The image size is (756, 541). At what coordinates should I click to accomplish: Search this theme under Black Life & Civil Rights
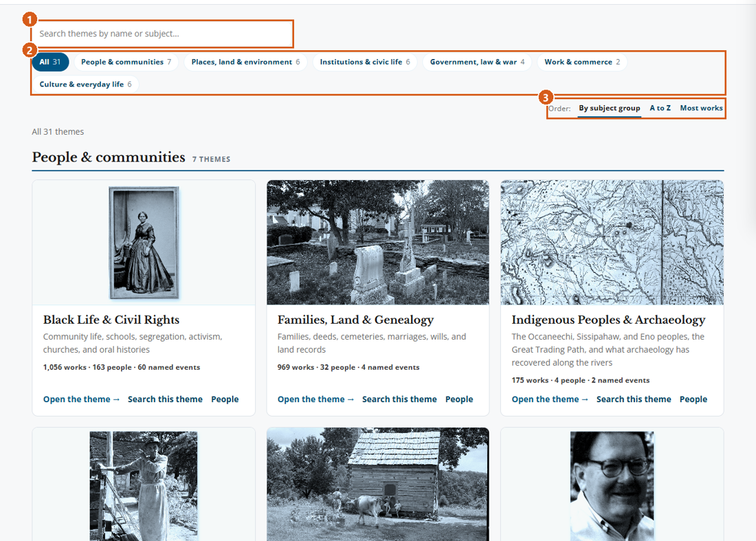(x=165, y=399)
